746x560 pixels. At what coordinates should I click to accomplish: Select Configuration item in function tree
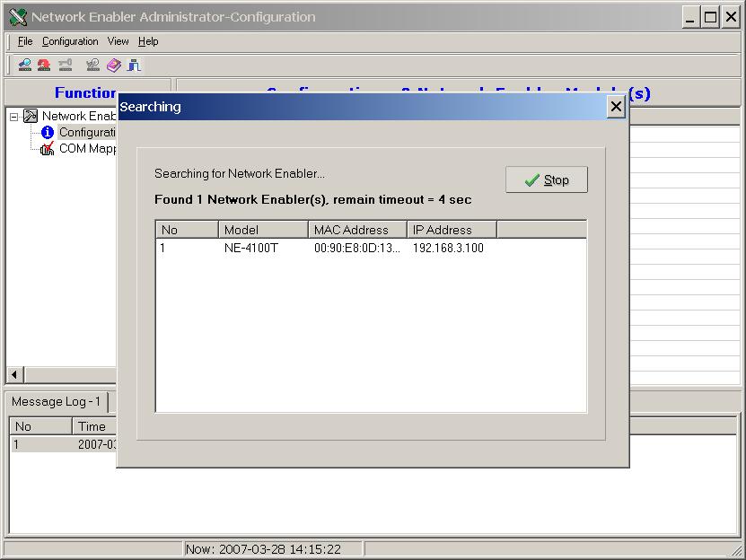tap(87, 132)
